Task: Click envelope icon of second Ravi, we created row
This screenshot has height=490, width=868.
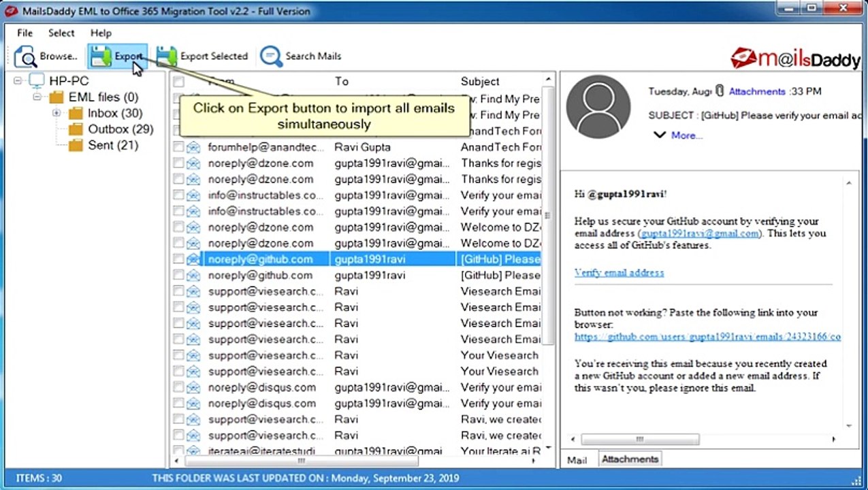Action: click(x=193, y=435)
